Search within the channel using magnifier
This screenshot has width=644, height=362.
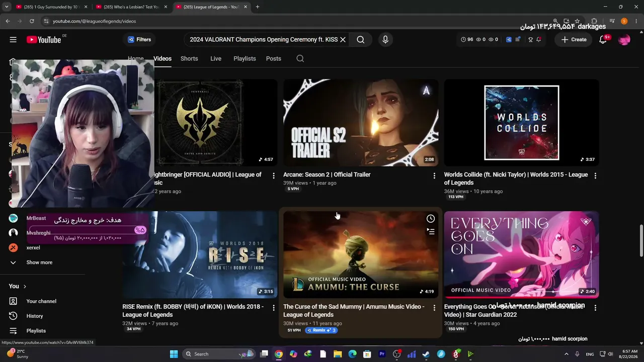[x=300, y=59]
